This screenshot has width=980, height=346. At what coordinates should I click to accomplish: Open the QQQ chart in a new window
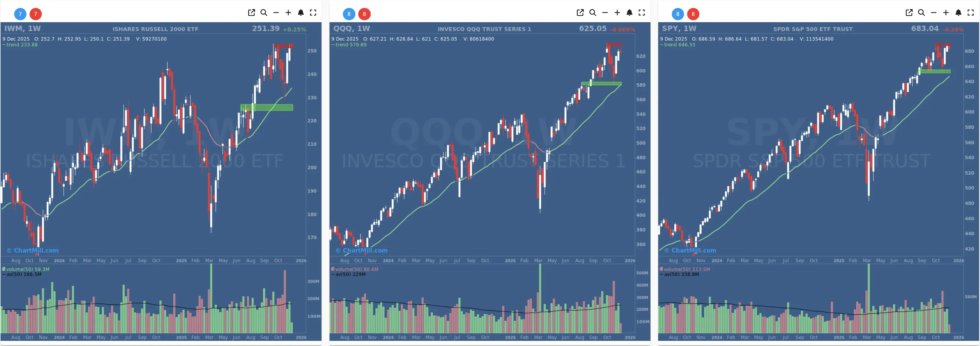(x=580, y=13)
